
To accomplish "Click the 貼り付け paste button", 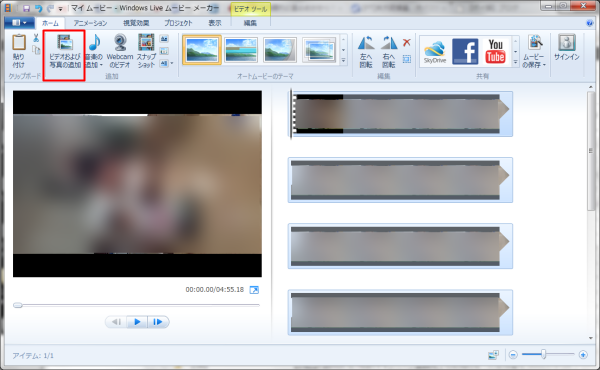I will [18, 51].
